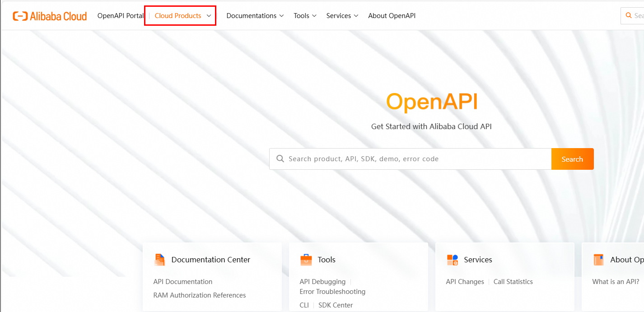The height and width of the screenshot is (312, 644).
Task: Open the API Changes link
Action: [x=465, y=282]
